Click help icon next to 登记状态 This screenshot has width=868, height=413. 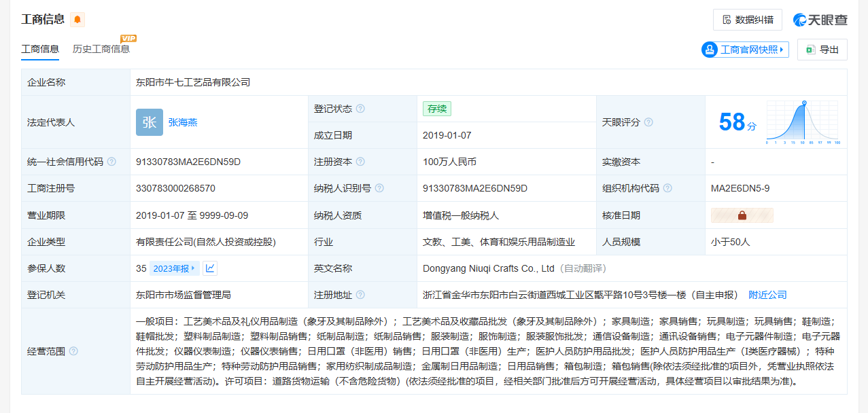click(360, 109)
